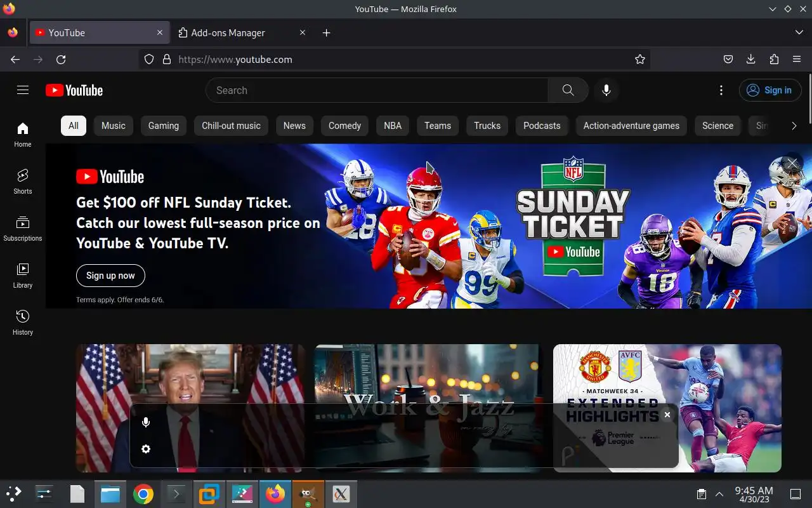
Task: Open Library from the sidebar
Action: coord(23,276)
